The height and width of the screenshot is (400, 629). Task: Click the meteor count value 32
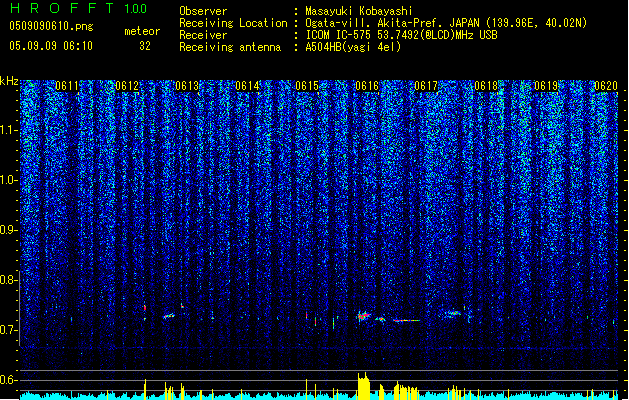[145, 46]
